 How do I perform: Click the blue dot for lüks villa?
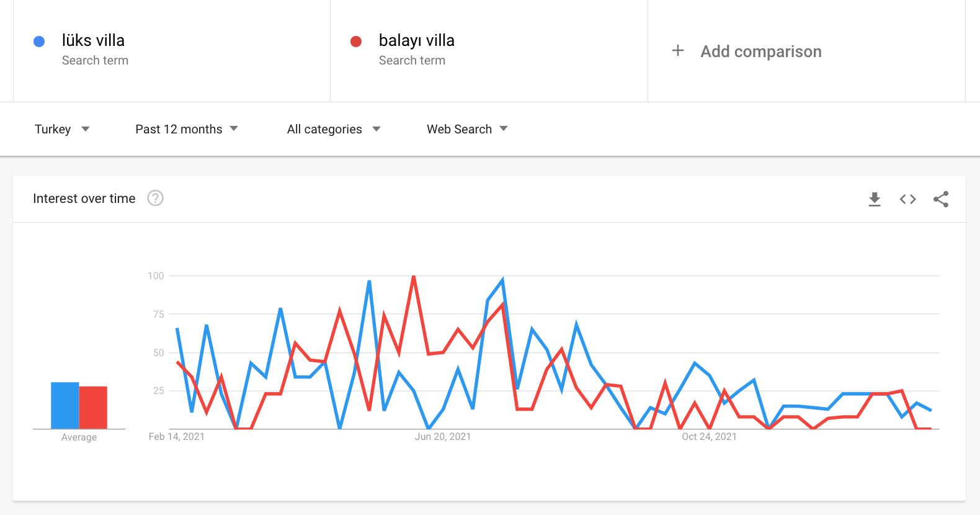39,42
